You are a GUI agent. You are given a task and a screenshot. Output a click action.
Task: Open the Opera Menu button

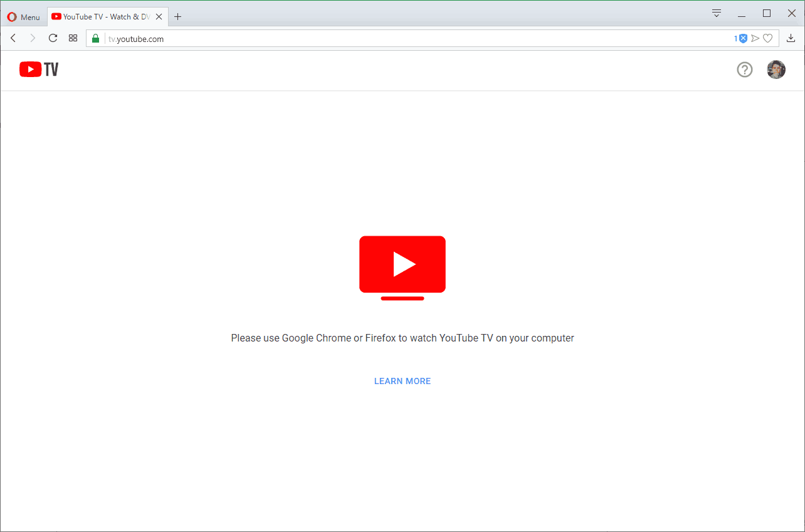point(23,17)
